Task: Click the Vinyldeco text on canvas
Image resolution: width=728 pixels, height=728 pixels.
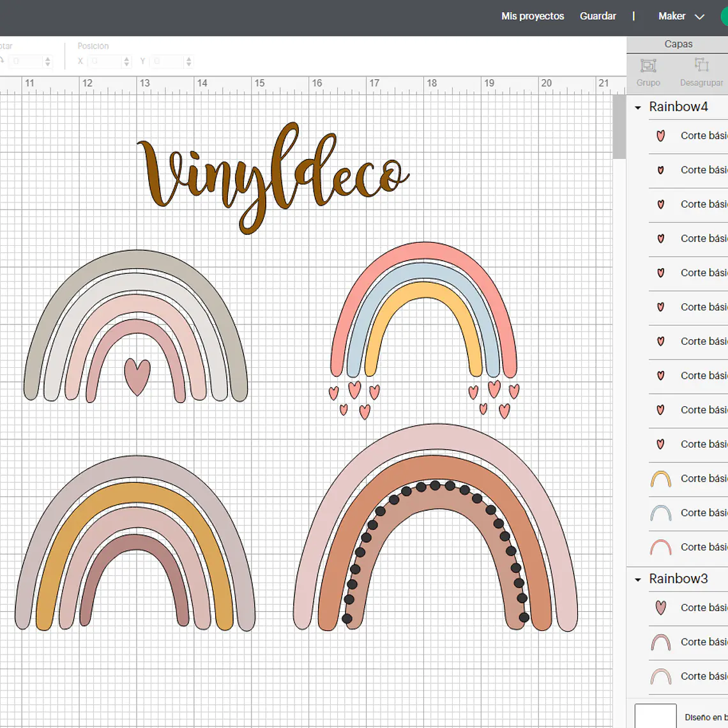Action: click(273, 178)
